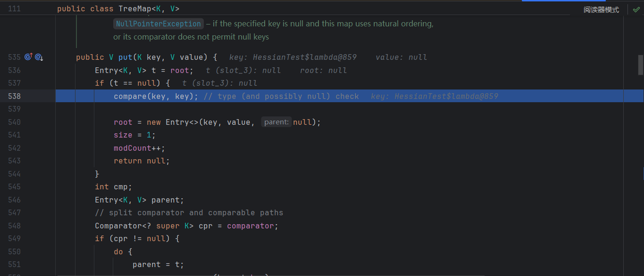Click 'Entry' in the 'new Entry<>' expression
The image size is (644, 276).
pyautogui.click(x=177, y=122)
